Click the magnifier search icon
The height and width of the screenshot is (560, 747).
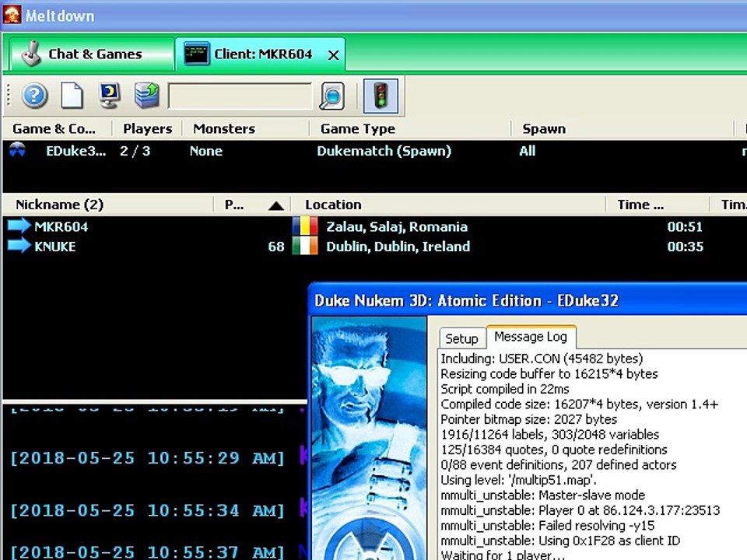331,96
